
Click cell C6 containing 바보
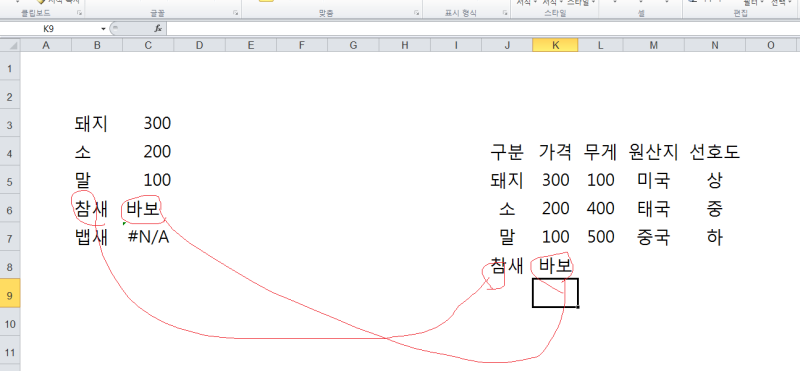coord(148,208)
